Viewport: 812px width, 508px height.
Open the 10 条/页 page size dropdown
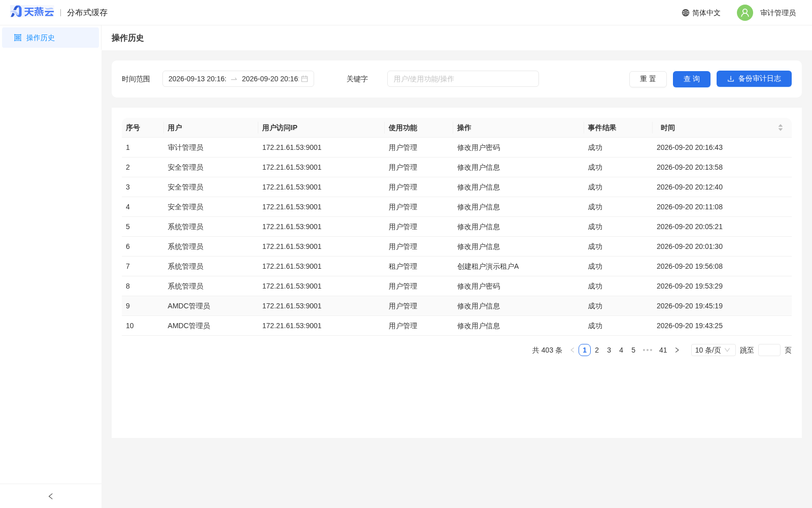point(713,350)
